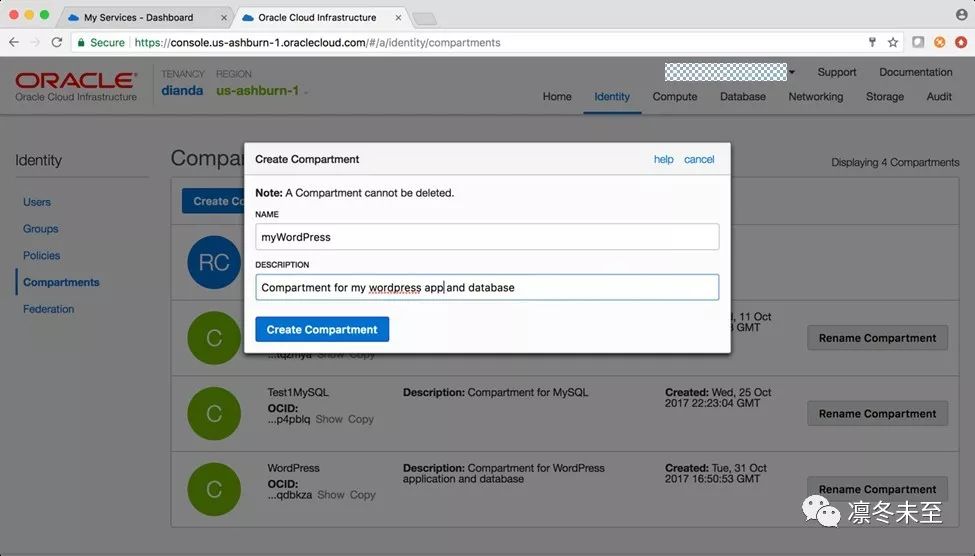Click the browser address bar URL

coord(317,42)
